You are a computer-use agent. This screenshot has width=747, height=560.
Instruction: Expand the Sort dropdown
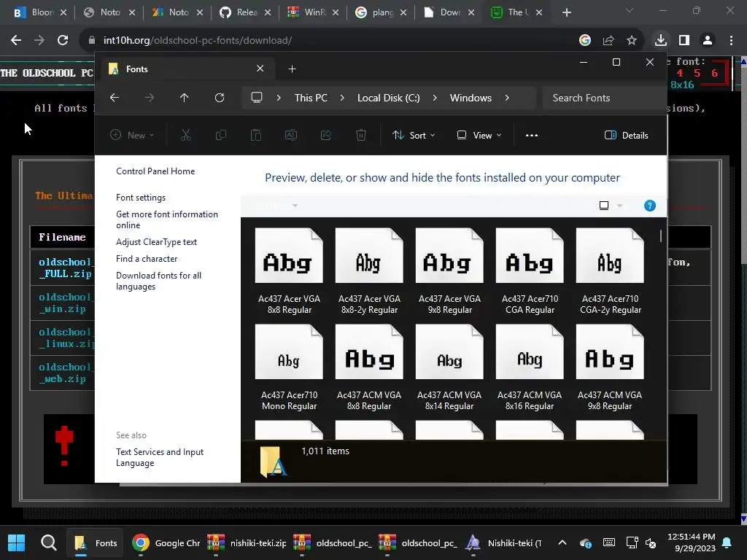tap(414, 135)
